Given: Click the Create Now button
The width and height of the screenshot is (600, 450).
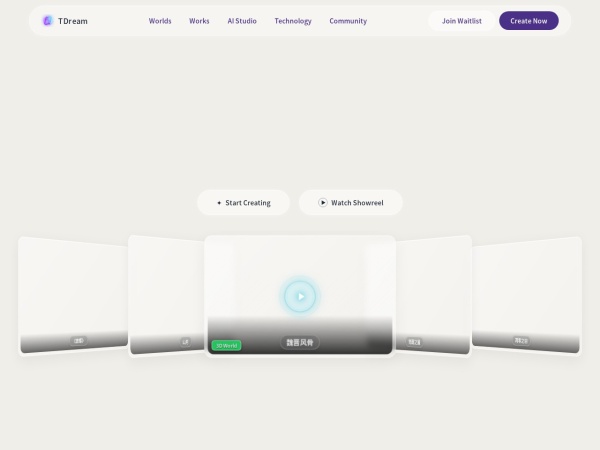Looking at the screenshot, I should pyautogui.click(x=528, y=21).
